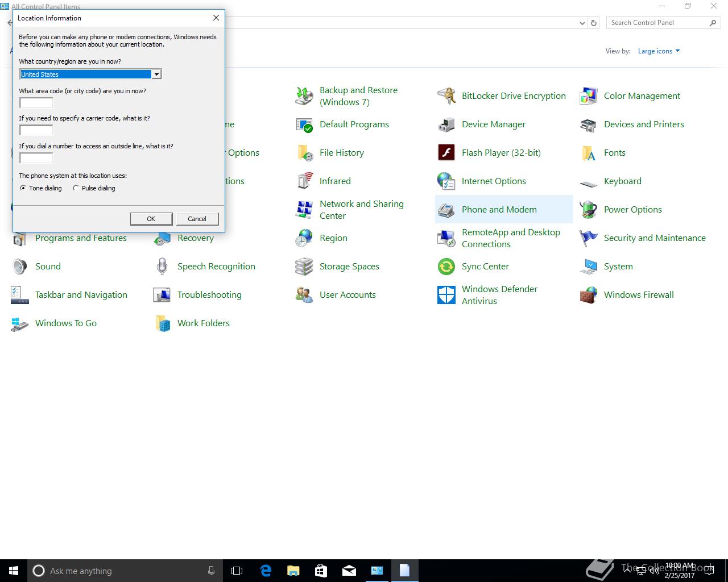Open Windows Defender Antivirus shield icon

click(446, 295)
